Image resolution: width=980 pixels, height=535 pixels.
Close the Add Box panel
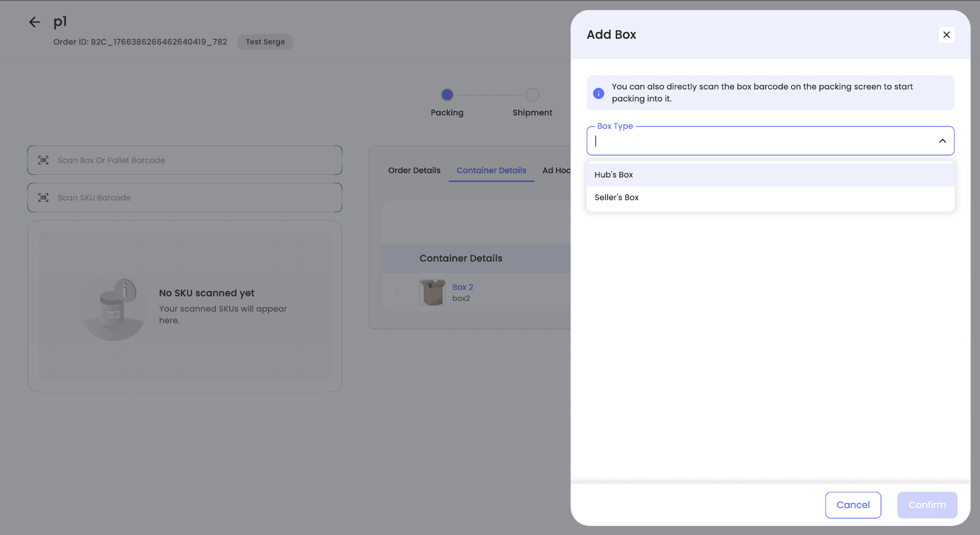(x=946, y=34)
